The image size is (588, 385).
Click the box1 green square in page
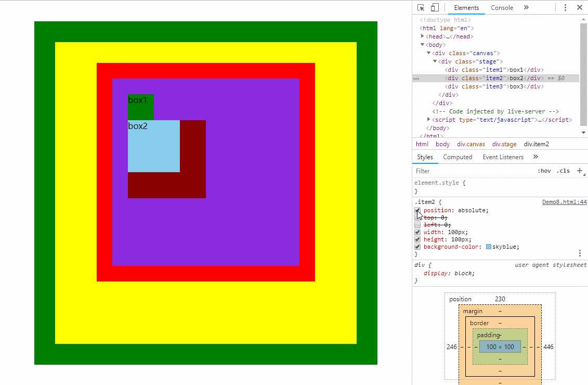pos(140,107)
